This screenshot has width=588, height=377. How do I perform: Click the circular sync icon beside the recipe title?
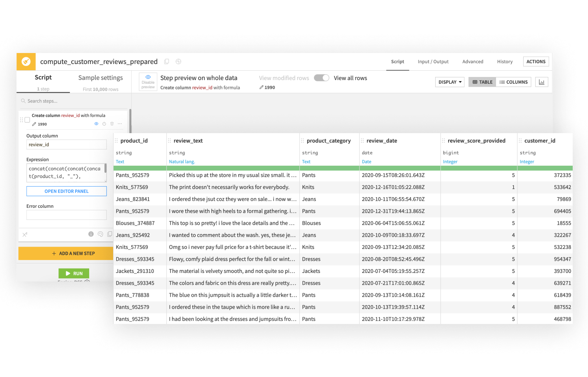(x=178, y=62)
